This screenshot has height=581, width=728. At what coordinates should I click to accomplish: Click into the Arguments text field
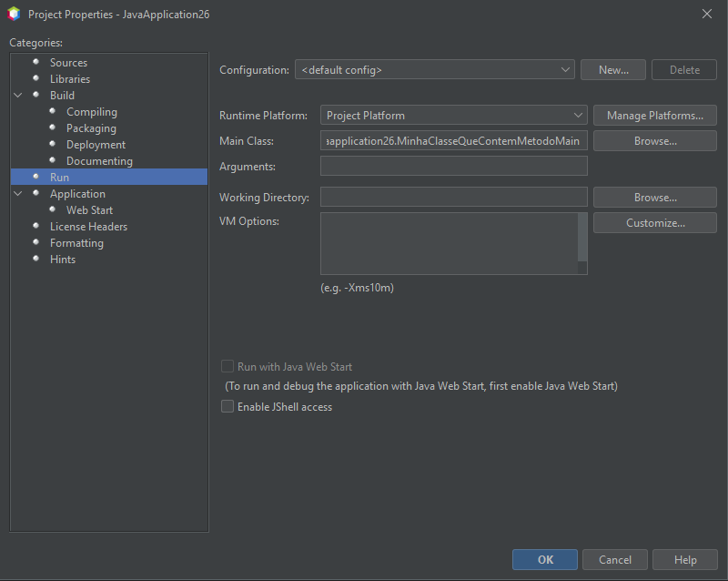(453, 166)
